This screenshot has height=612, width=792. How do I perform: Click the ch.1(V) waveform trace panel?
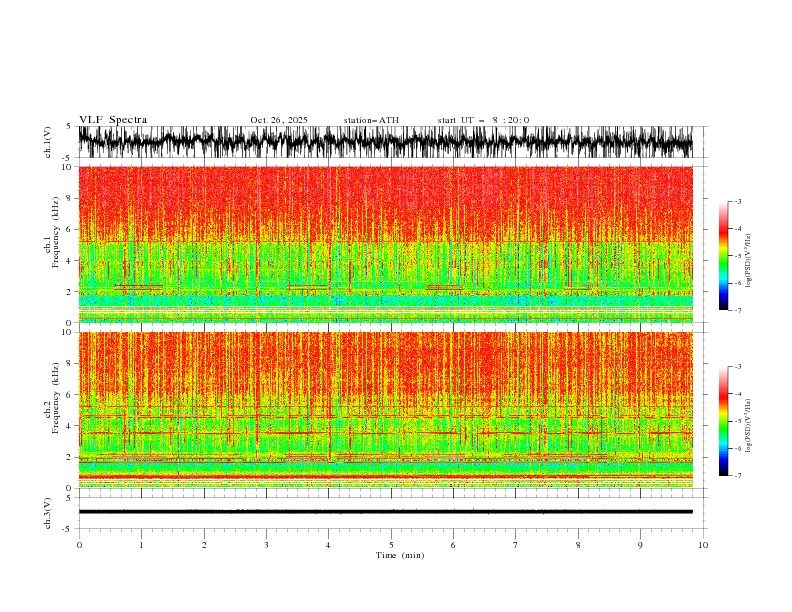point(385,142)
